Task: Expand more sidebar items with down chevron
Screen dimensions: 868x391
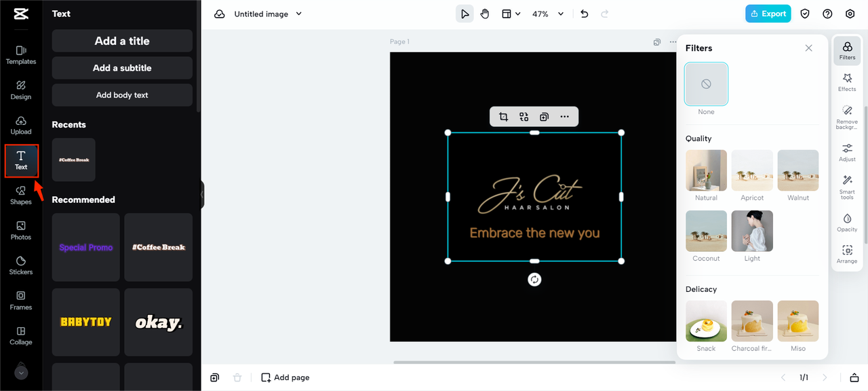Action: pos(21,373)
